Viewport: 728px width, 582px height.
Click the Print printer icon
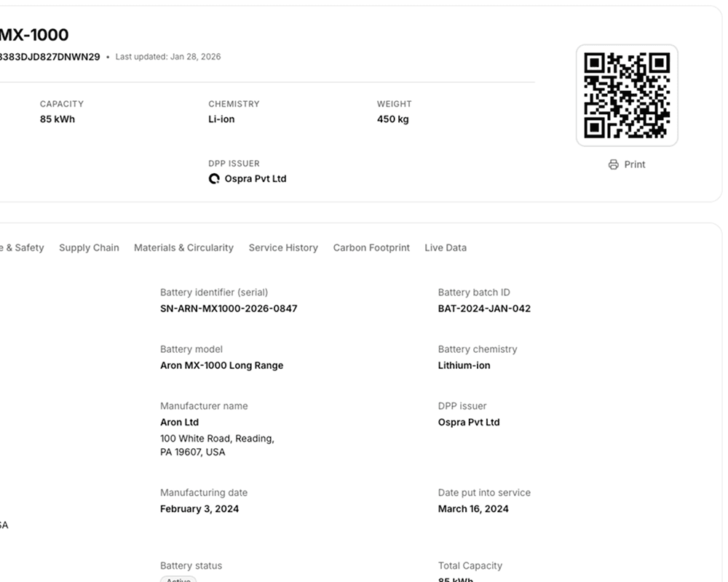click(x=613, y=164)
